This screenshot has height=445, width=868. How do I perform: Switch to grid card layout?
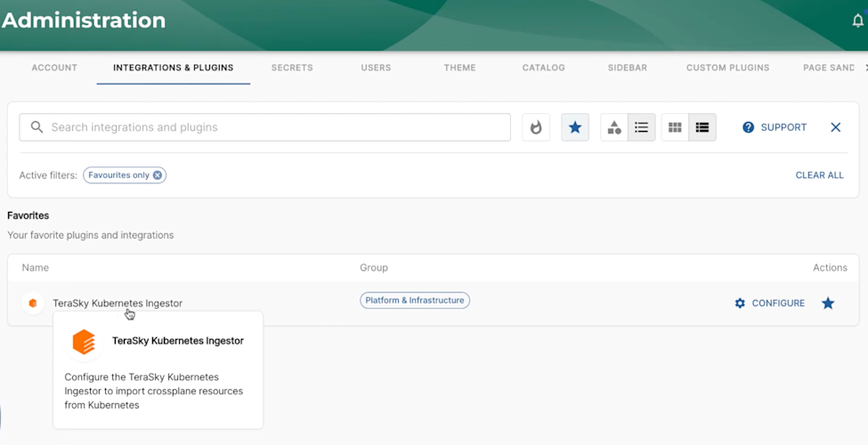click(x=675, y=127)
